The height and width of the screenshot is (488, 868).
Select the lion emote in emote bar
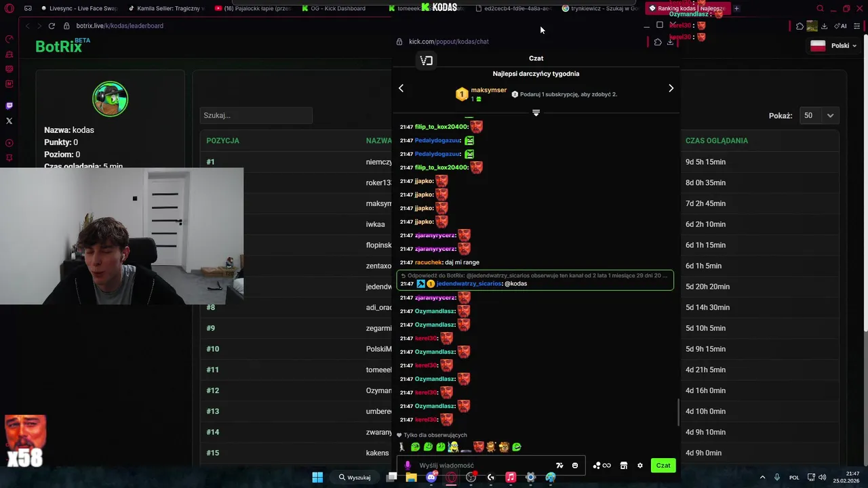point(504,447)
